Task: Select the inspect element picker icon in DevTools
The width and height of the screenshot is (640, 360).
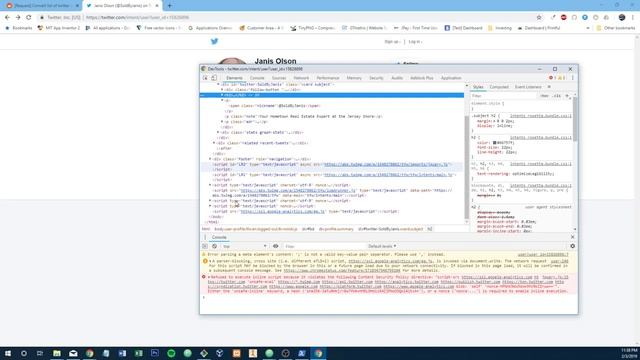Action: point(205,78)
